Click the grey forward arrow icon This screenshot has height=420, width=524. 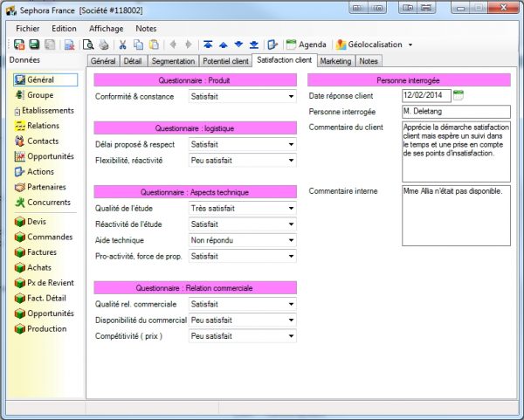click(x=189, y=45)
